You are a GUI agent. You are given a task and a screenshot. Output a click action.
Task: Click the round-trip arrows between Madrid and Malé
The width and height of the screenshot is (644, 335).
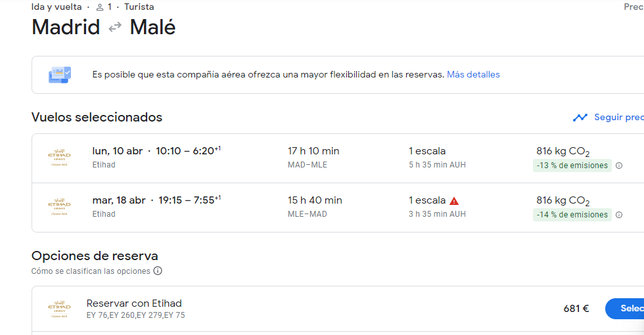[115, 27]
